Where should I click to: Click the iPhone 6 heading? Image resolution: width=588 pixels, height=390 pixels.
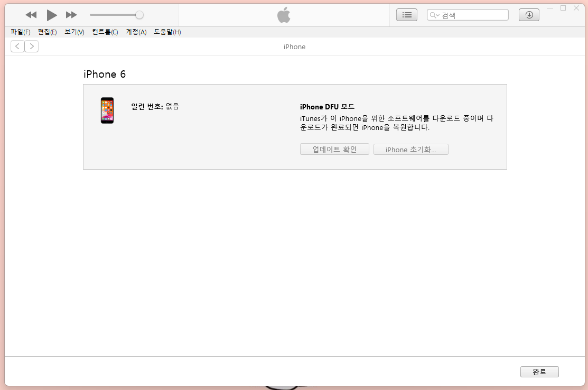[105, 75]
